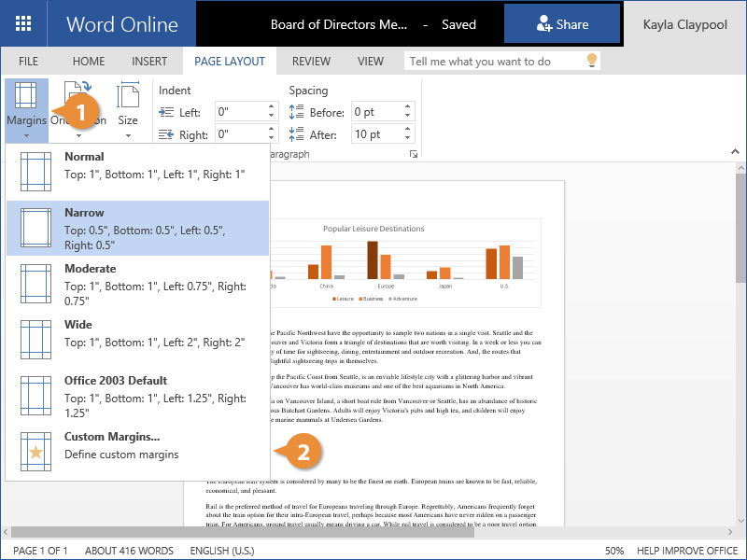747x560 pixels.
Task: Open the Paragraph dialog launcher icon
Action: coord(414,154)
